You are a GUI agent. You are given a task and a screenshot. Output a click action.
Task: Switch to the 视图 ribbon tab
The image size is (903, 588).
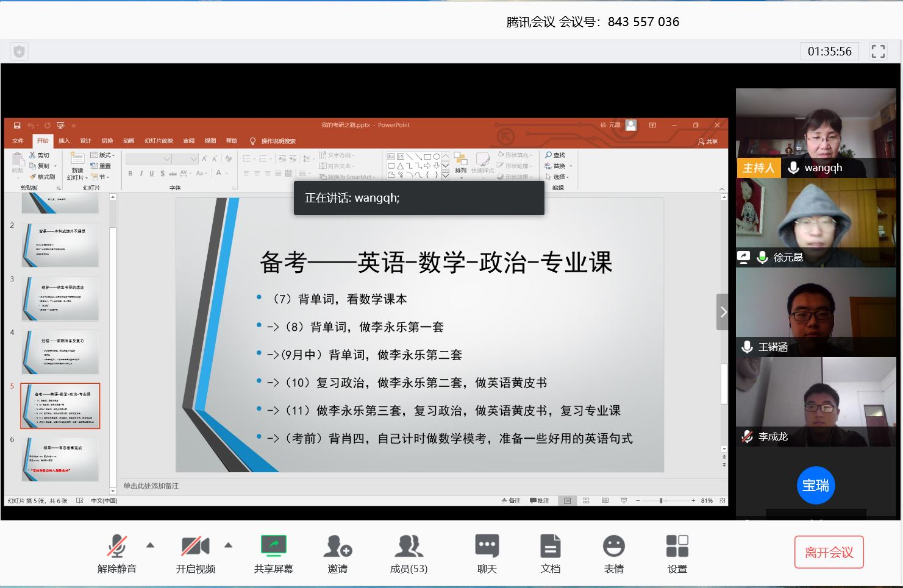210,141
